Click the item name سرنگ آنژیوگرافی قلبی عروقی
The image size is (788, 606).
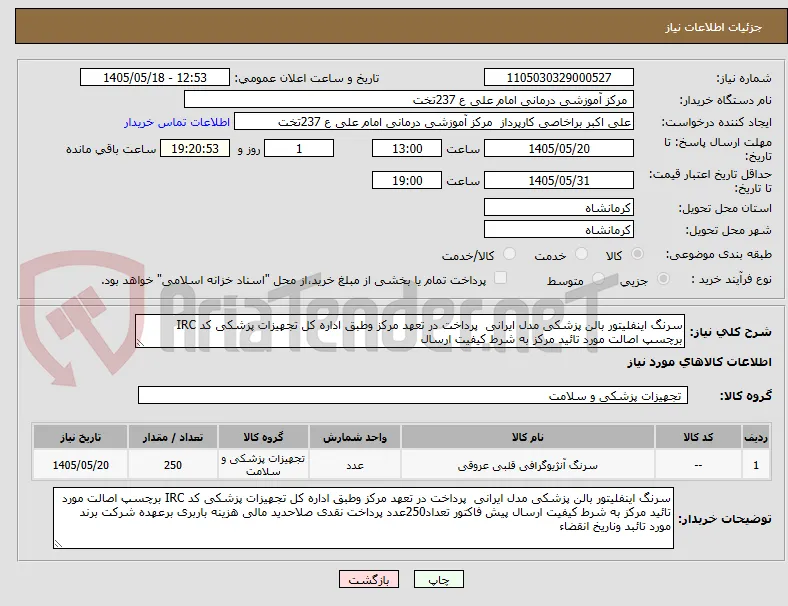pos(528,465)
